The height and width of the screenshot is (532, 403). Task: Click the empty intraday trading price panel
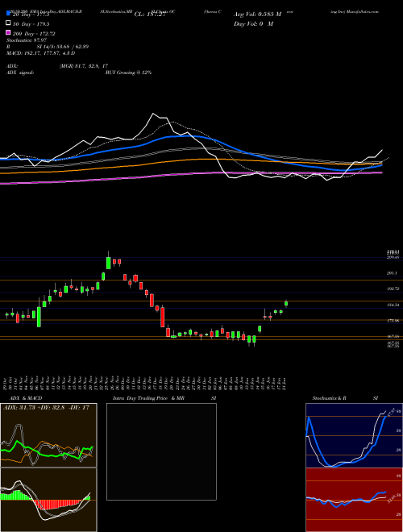pos(161,451)
